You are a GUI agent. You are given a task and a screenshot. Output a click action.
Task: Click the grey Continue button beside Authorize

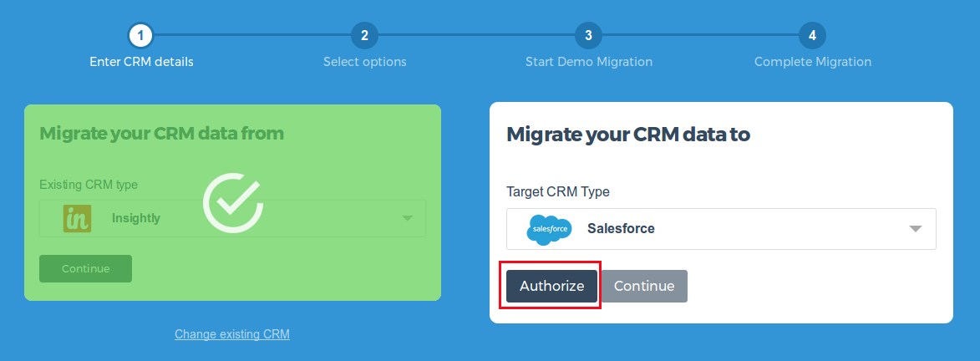(x=644, y=286)
